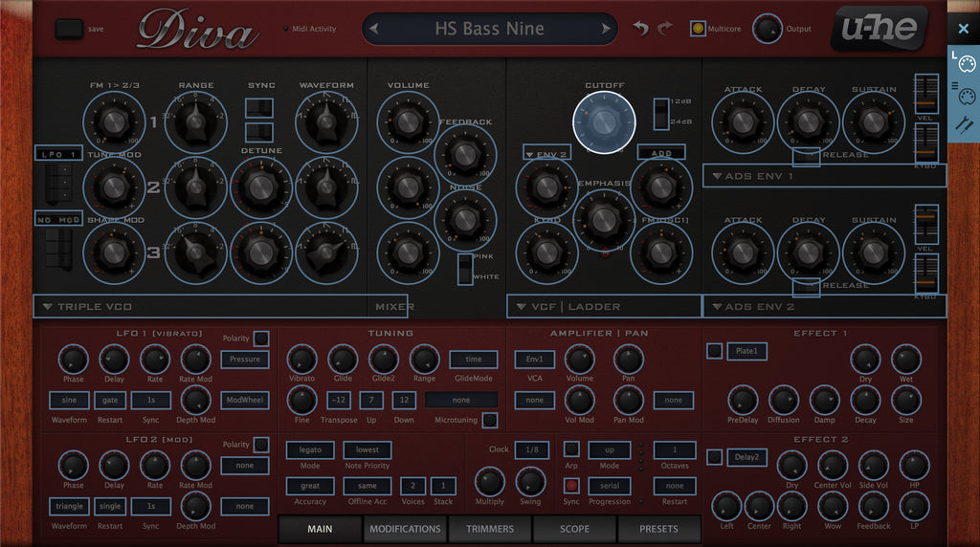Open LFO 1 sine Waveform selector
The width and height of the screenshot is (980, 547).
69,401
